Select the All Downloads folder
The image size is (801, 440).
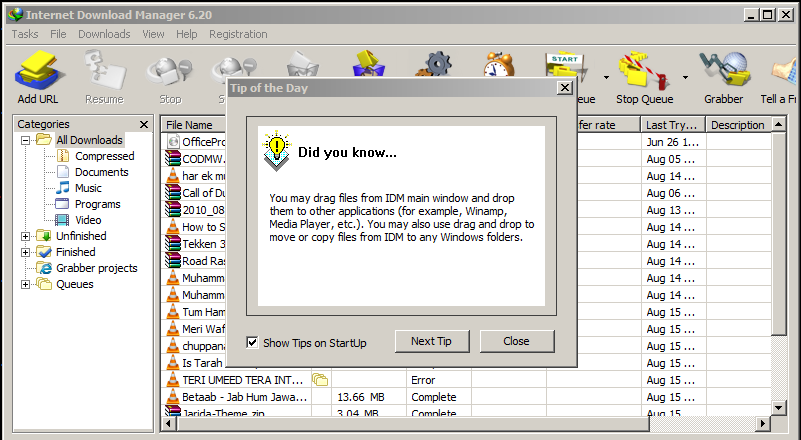click(x=89, y=140)
